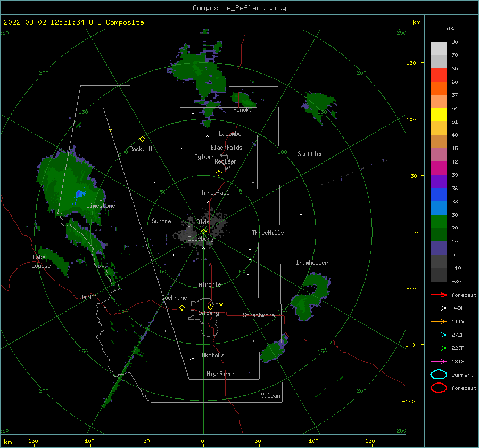Click the Lake Louise label

[x=41, y=262]
